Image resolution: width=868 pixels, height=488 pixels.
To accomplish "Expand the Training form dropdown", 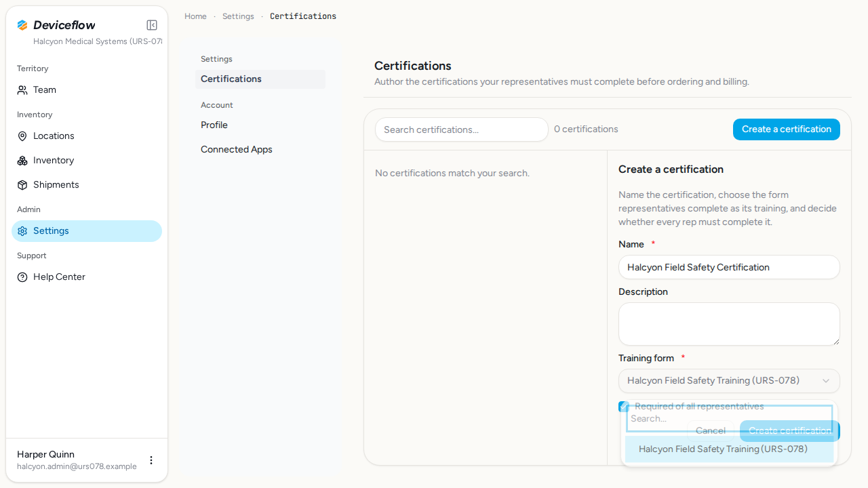I will pyautogui.click(x=729, y=381).
